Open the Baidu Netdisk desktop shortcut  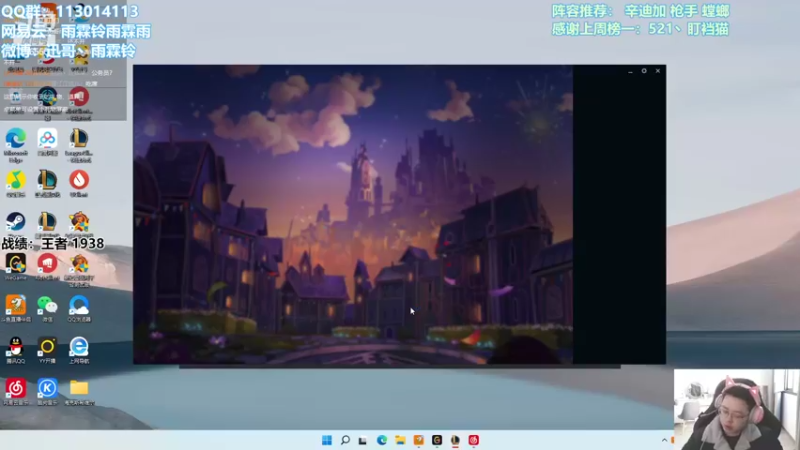click(47, 140)
